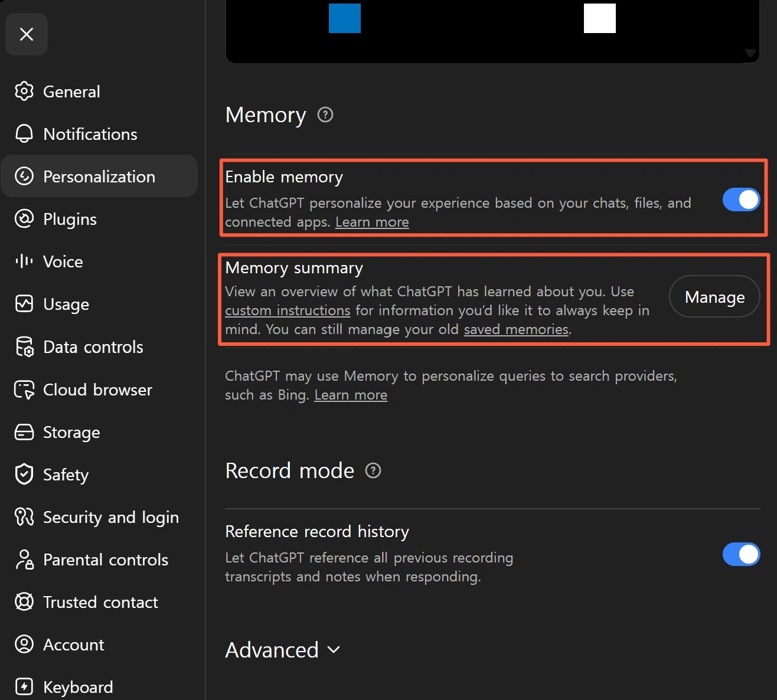Click the Memory summary title text
The height and width of the screenshot is (700, 777).
(x=294, y=268)
